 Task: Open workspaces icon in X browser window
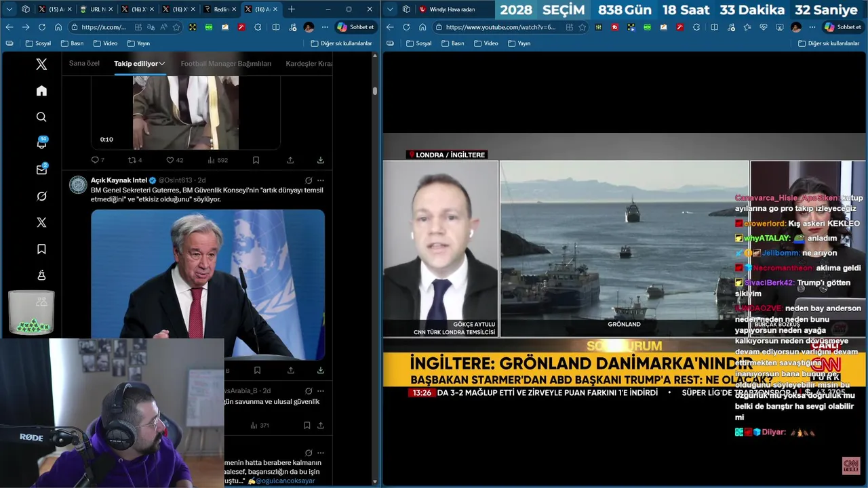point(26,9)
